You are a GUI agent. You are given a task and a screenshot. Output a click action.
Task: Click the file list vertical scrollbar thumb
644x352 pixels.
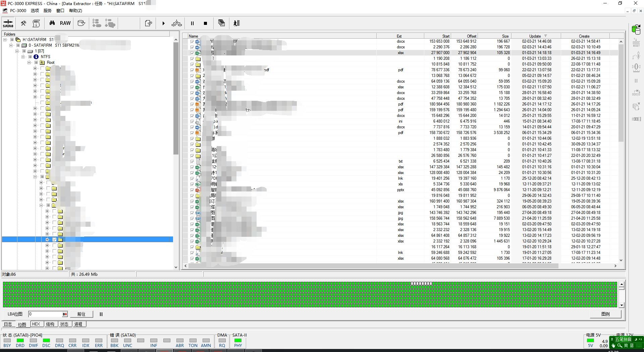pyautogui.click(x=621, y=92)
